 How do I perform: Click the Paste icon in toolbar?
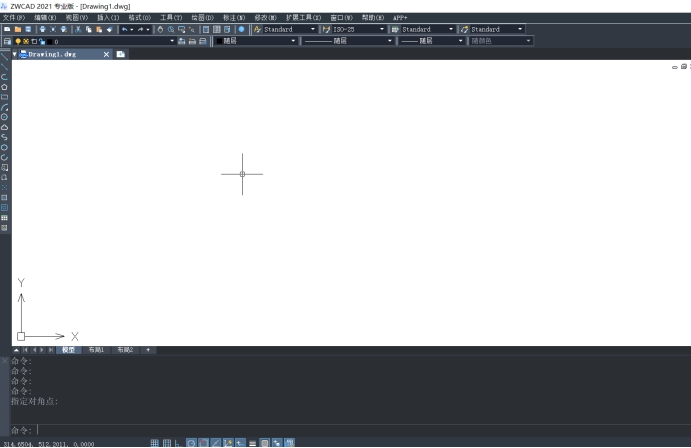click(99, 30)
